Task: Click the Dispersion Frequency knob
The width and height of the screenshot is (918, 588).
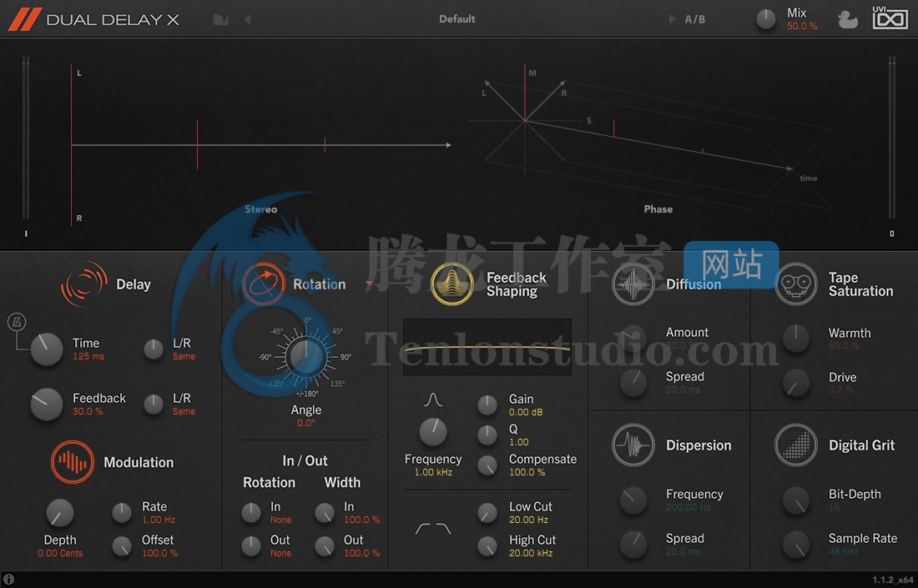Action: [633, 500]
